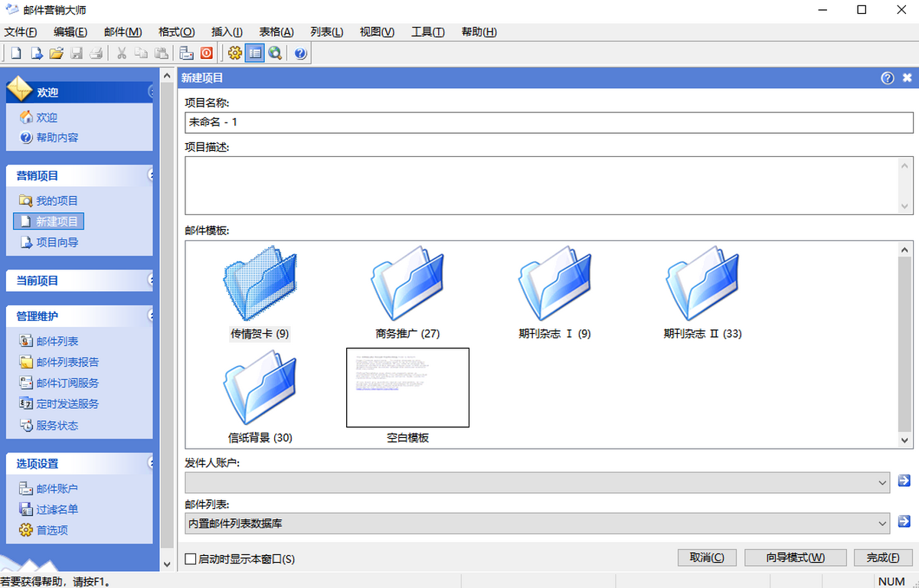
Task: Toggle 启动时显示本窗口 checkbox
Action: (x=191, y=559)
